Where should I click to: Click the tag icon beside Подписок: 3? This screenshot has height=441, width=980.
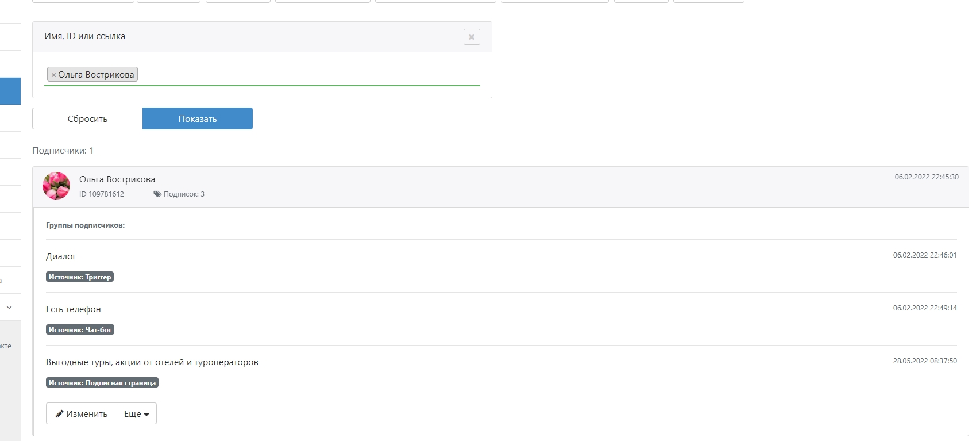point(157,194)
